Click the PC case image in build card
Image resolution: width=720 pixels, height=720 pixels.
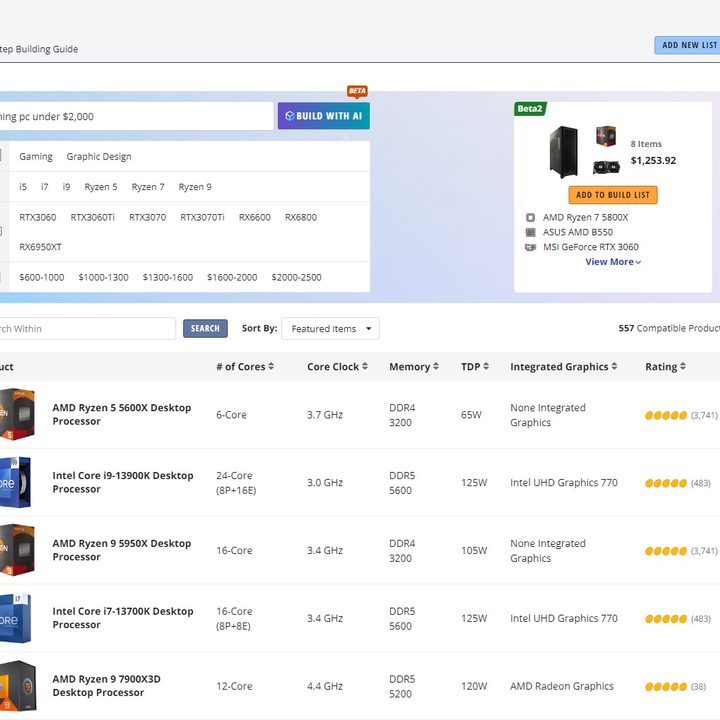563,152
